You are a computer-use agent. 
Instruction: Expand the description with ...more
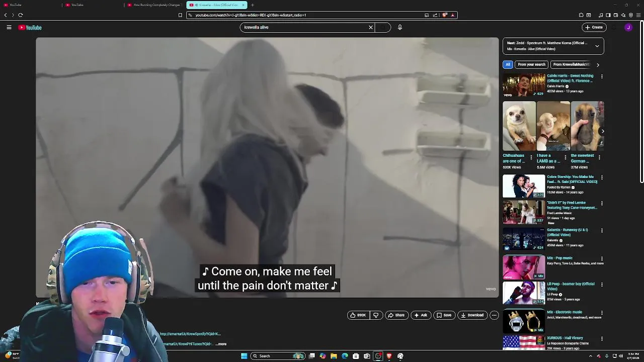coord(221,344)
